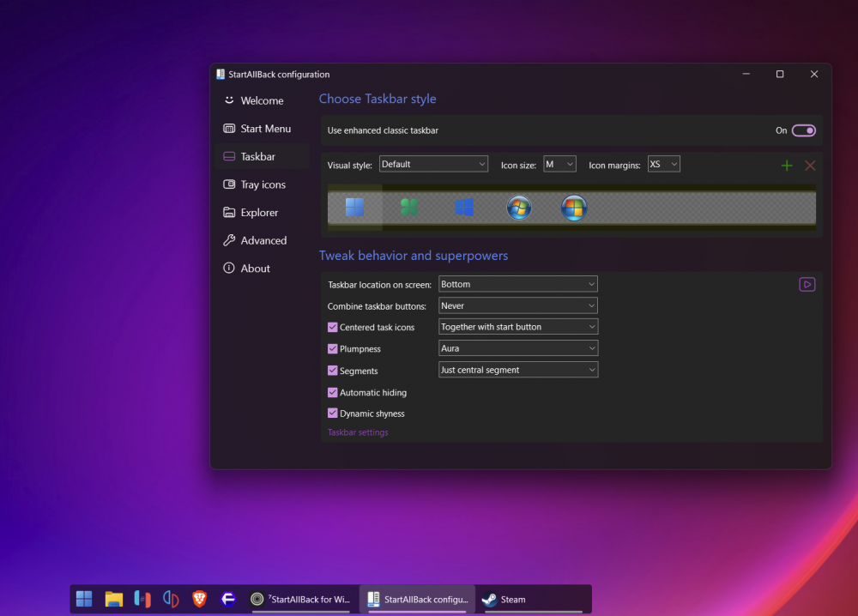The height and width of the screenshot is (616, 858).
Task: Select the Windows 7 orb start icon
Action: [x=519, y=208]
